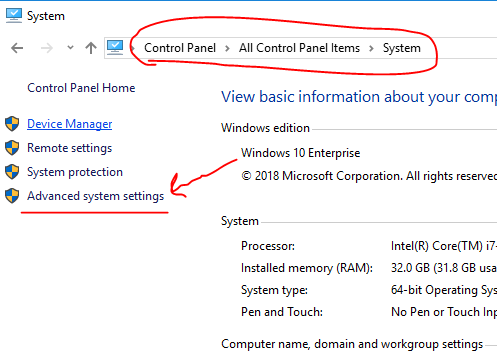The image size is (497, 361).
Task: Select Control Panel in the breadcrumb
Action: tap(180, 48)
